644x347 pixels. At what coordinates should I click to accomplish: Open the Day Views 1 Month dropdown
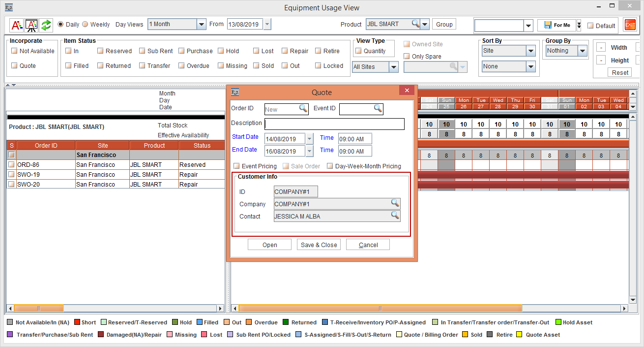pos(201,24)
